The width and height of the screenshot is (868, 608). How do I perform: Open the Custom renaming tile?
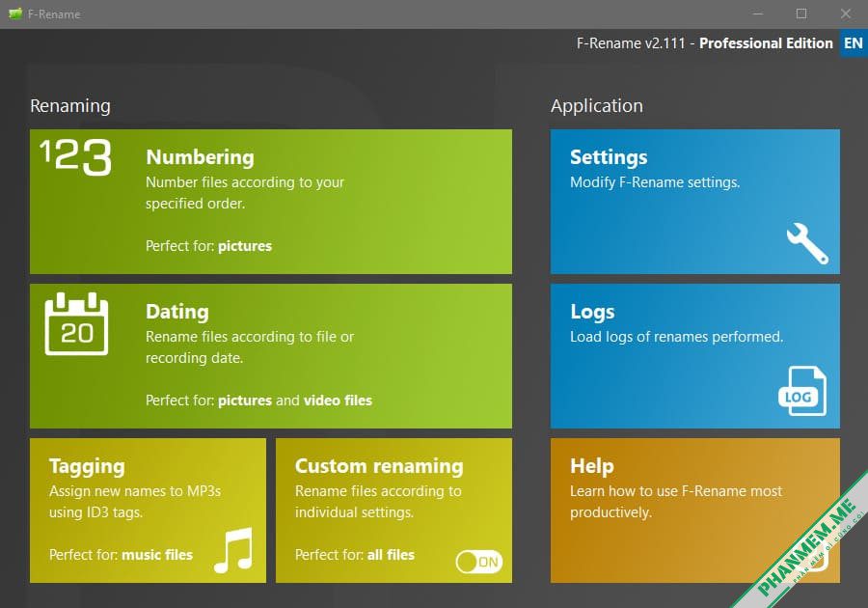tap(393, 511)
